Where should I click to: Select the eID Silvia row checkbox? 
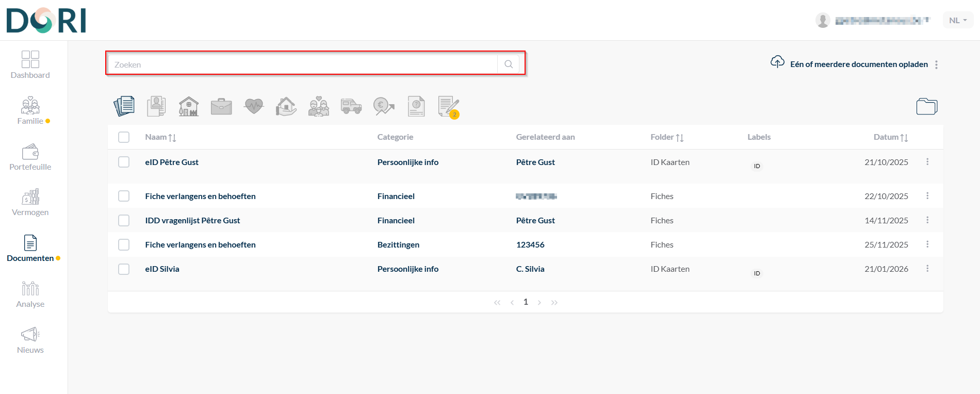pos(124,269)
